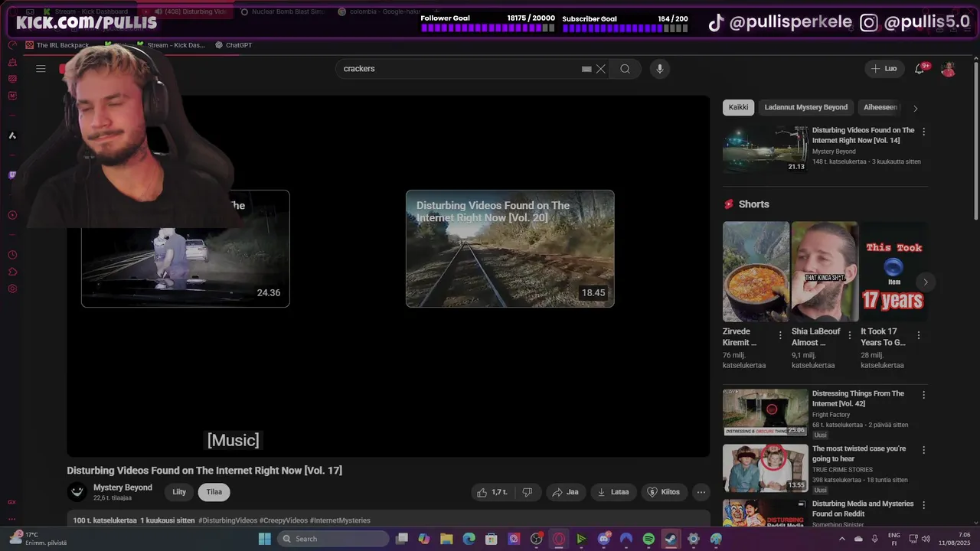
Task: Open Zirvede Kiremit short thumbnail
Action: point(756,272)
